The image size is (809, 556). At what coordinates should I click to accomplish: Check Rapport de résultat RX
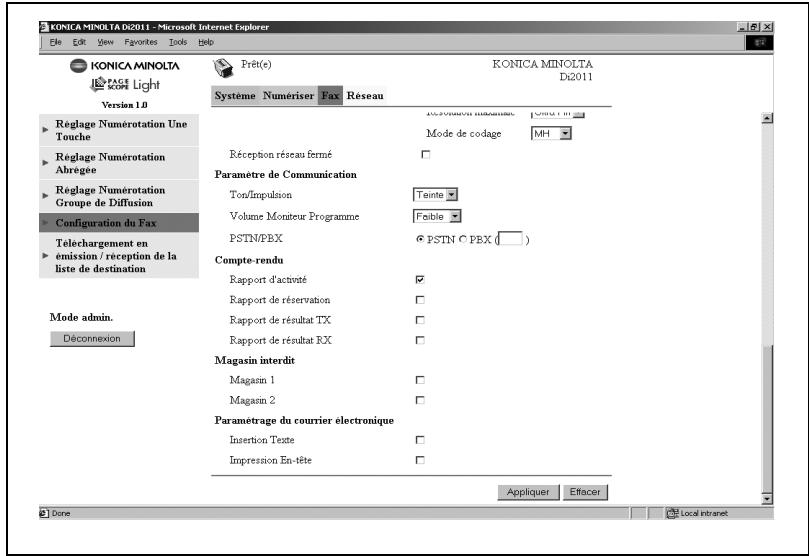420,340
